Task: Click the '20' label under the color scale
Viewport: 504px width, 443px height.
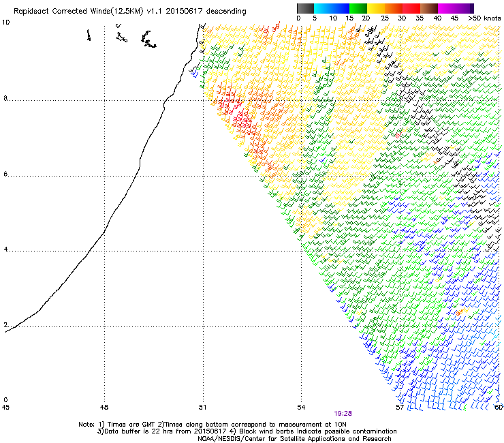Action: tap(366, 18)
